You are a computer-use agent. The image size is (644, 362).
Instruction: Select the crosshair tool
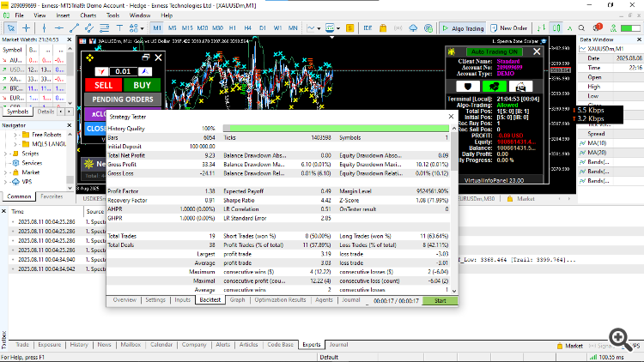(x=27, y=28)
